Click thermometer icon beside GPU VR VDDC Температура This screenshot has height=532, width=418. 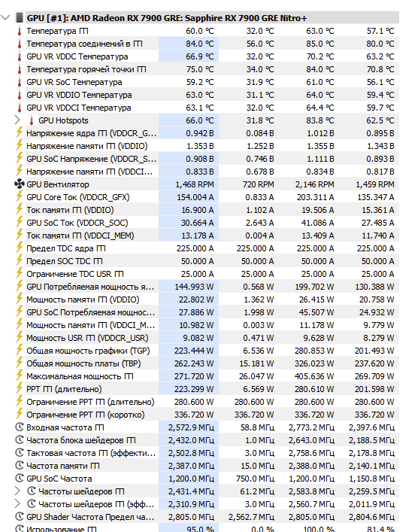[x=20, y=56]
